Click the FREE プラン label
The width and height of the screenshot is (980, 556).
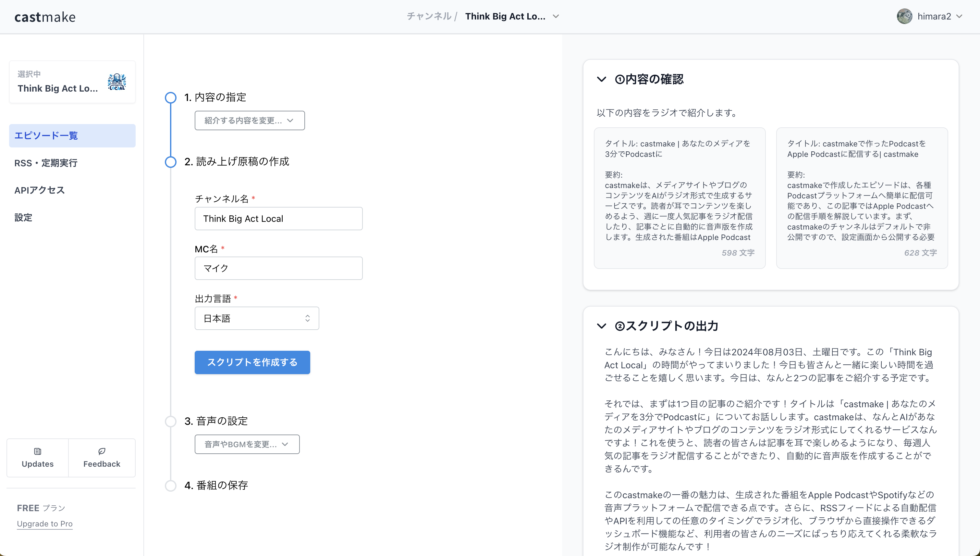(41, 508)
